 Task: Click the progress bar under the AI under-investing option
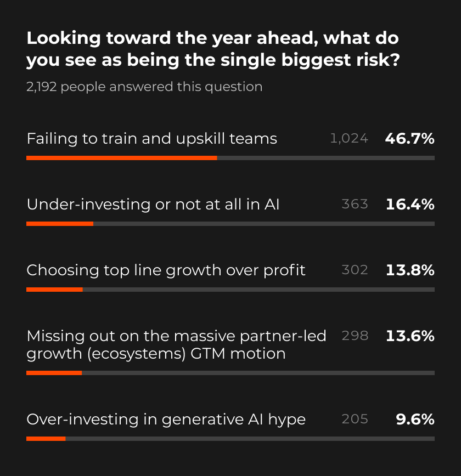pos(231,224)
